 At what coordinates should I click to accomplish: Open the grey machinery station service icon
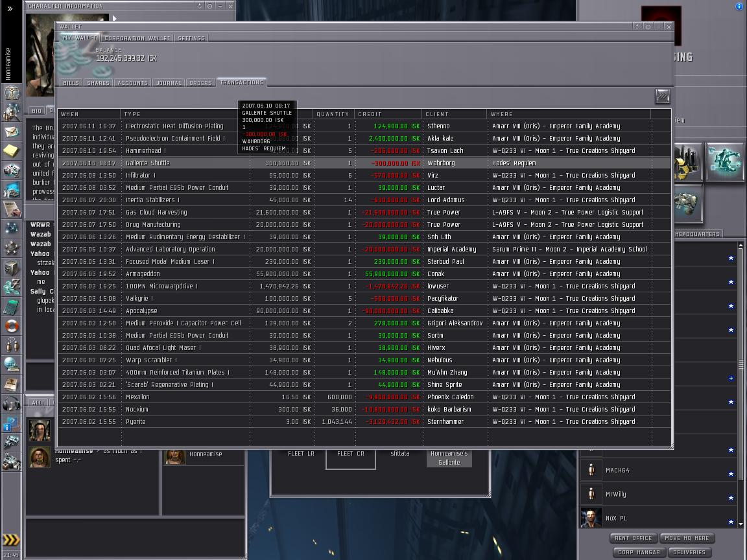point(688,204)
